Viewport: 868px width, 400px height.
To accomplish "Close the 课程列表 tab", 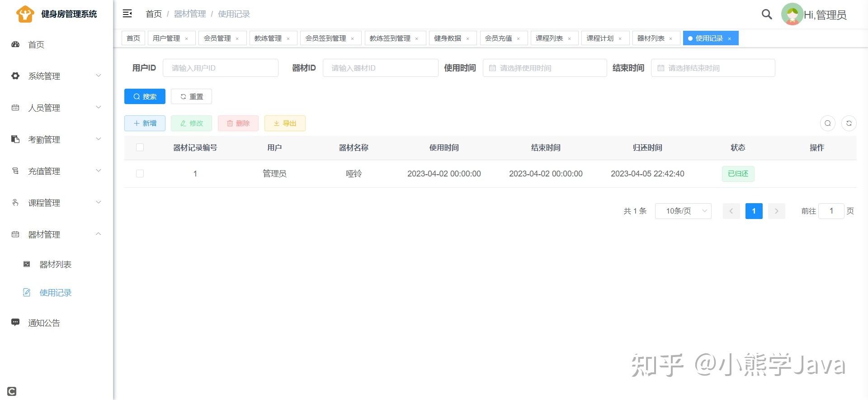I will click(569, 38).
